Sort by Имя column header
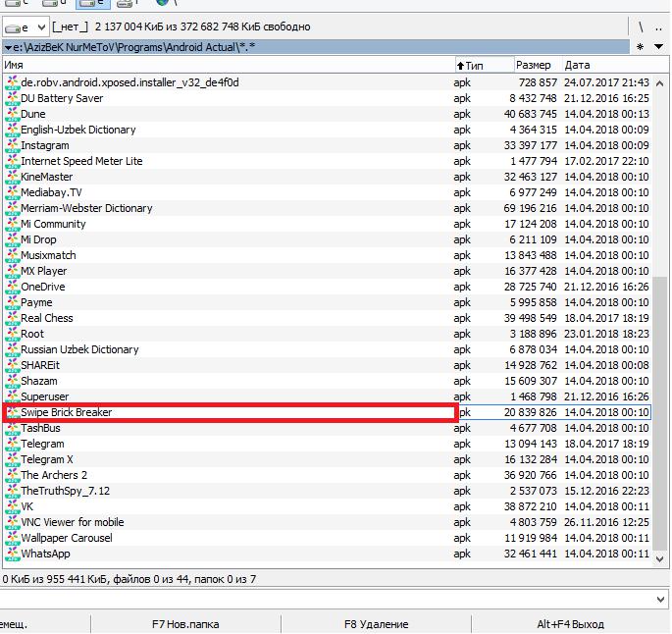The height and width of the screenshot is (634, 672). 229,65
